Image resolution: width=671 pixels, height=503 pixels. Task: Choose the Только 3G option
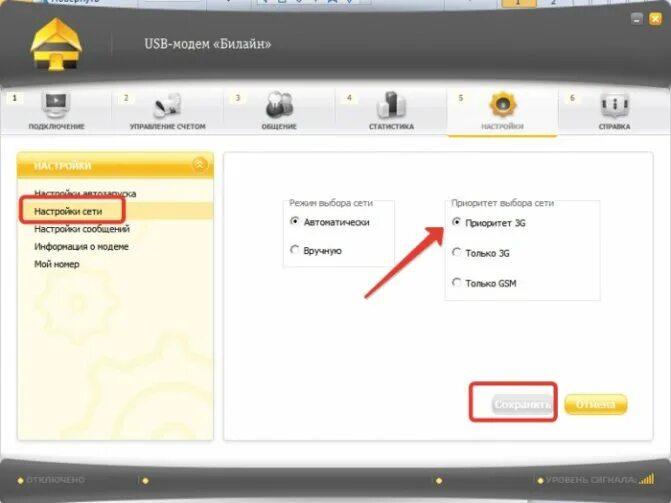click(457, 252)
